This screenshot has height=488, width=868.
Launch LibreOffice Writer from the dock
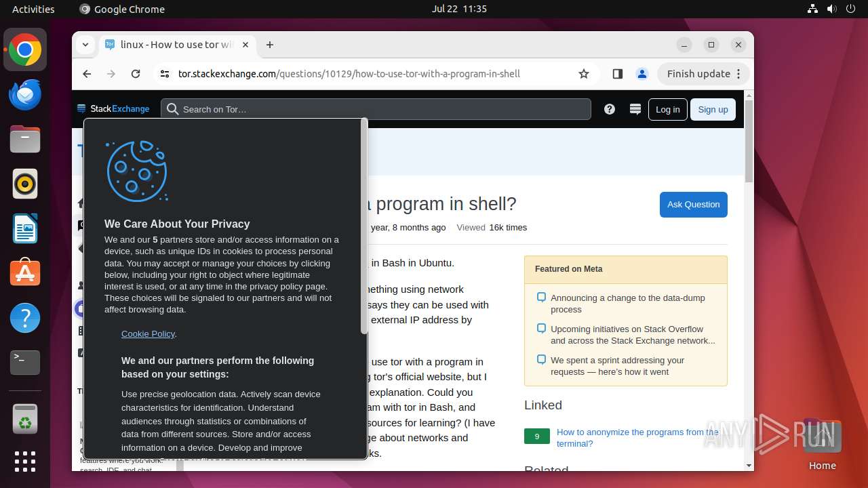(x=25, y=228)
